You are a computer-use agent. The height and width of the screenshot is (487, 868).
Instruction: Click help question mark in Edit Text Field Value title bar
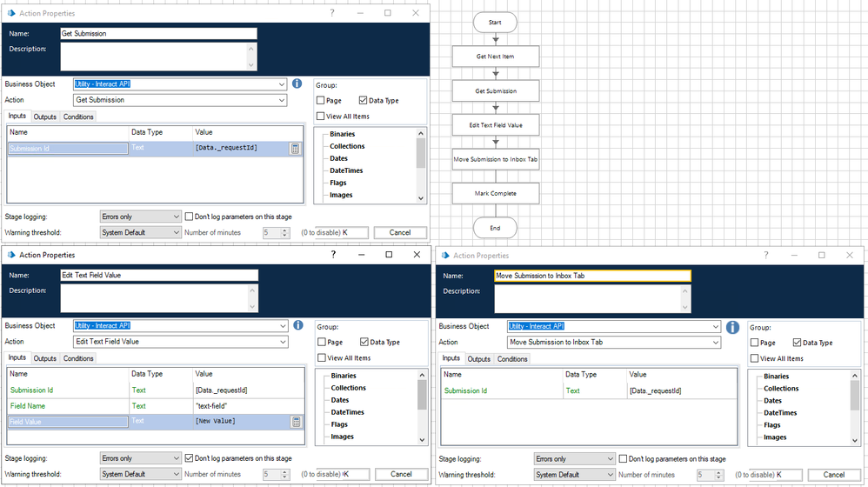(333, 255)
